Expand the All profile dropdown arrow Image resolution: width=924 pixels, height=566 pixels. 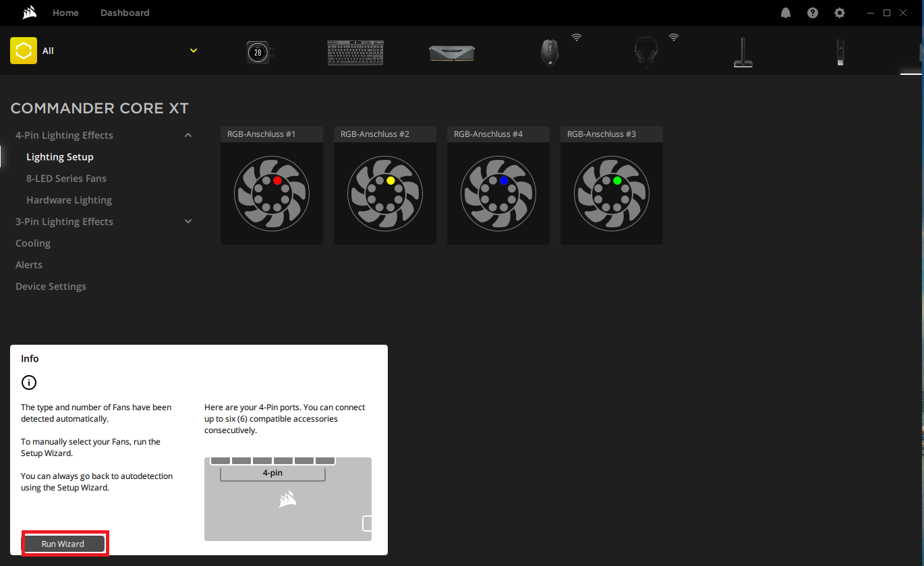[x=194, y=51]
